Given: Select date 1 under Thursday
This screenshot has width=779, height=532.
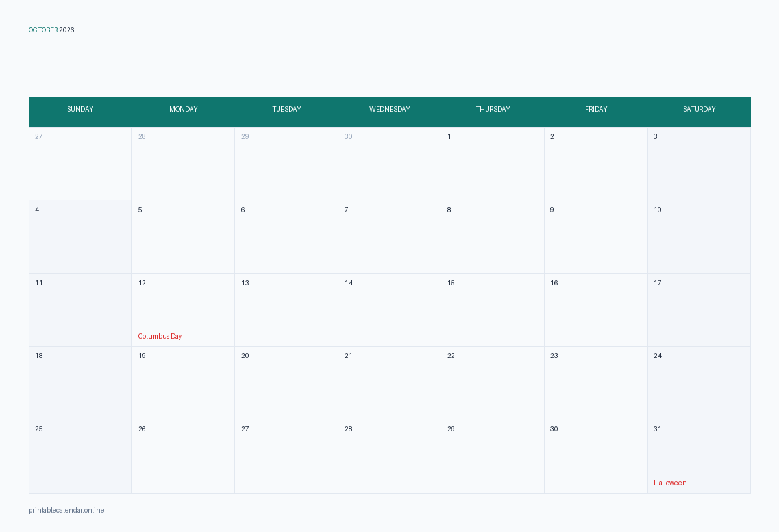Looking at the screenshot, I should point(449,136).
